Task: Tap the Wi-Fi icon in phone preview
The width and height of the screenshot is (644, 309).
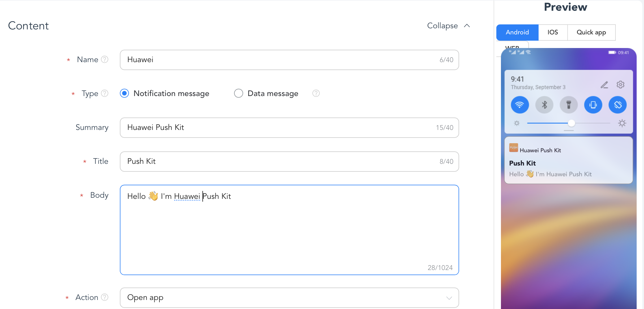Action: pos(520,105)
